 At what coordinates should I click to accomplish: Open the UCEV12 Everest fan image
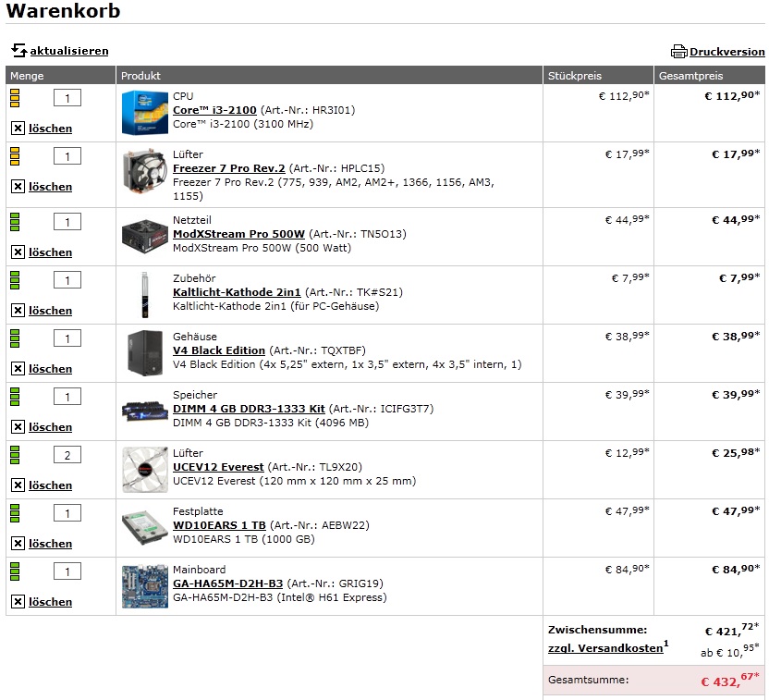click(x=145, y=470)
